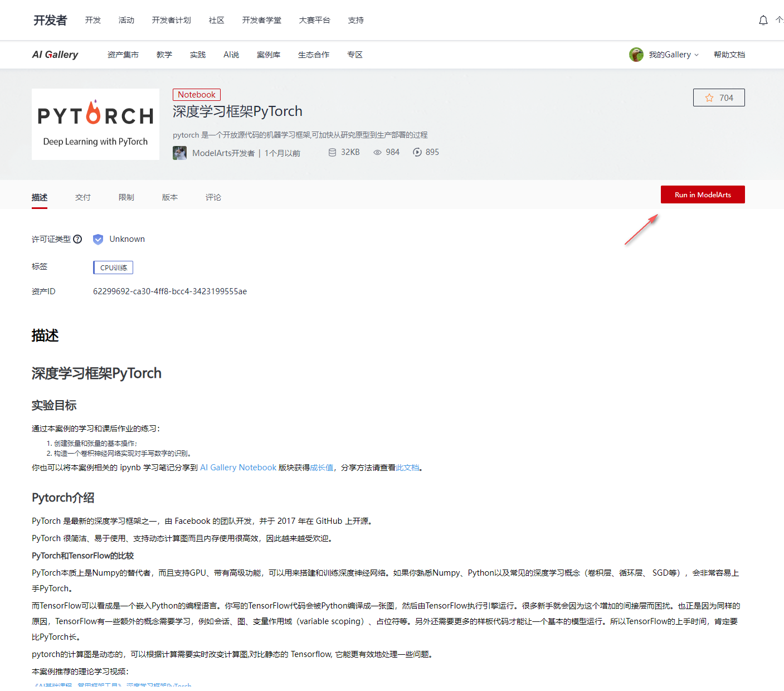The height and width of the screenshot is (691, 784).
Task: Switch to the 交付 tab
Action: coord(83,197)
